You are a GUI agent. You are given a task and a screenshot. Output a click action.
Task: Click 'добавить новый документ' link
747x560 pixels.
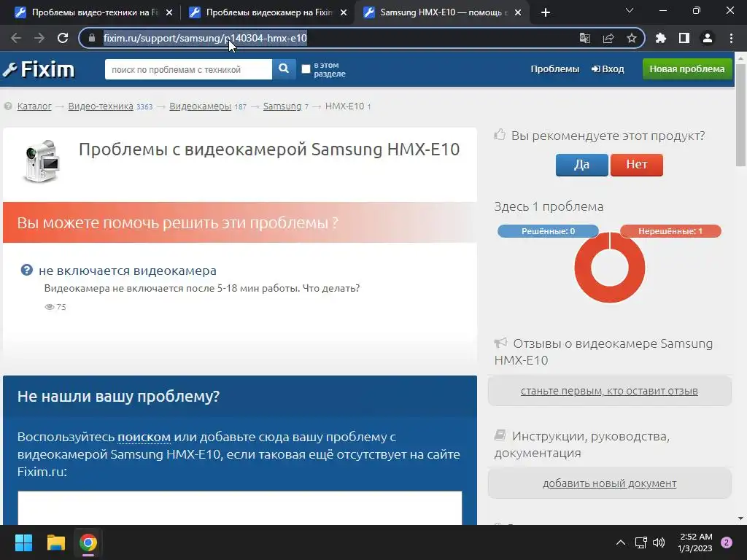point(609,483)
